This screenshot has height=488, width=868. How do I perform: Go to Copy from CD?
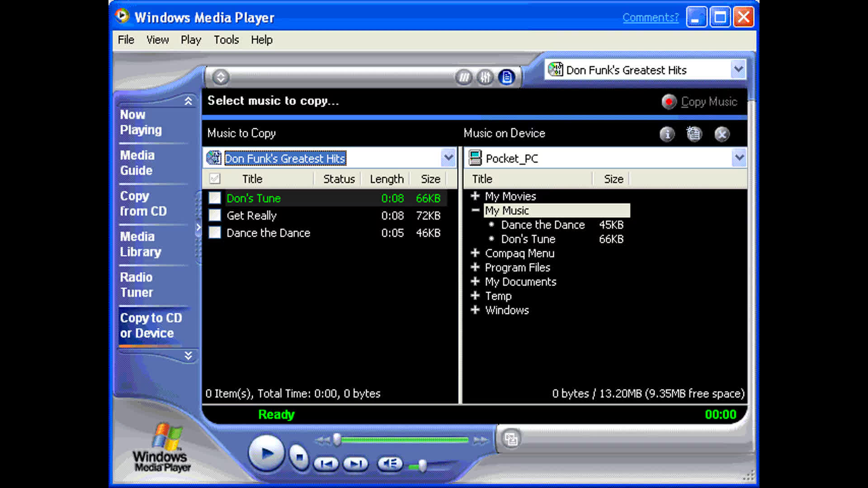(143, 203)
